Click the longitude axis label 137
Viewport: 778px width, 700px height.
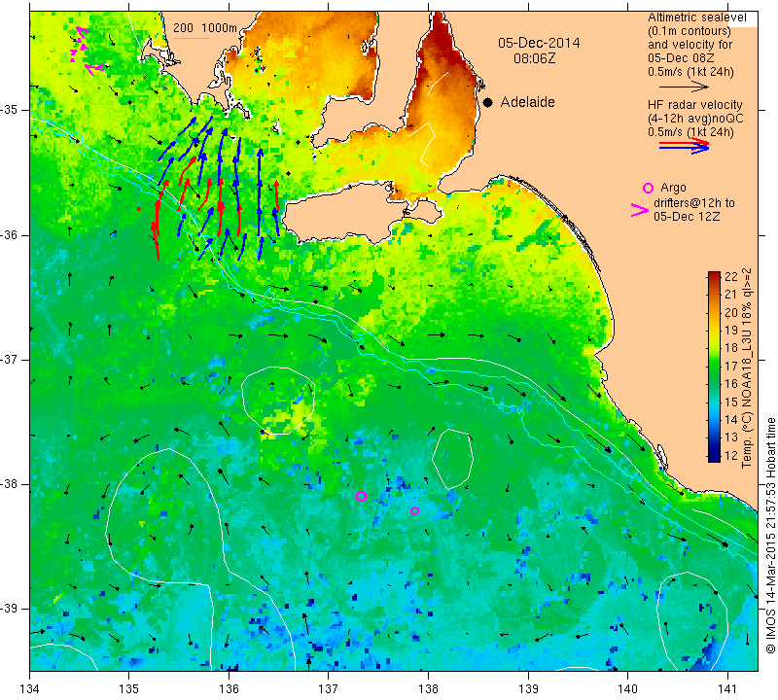(x=329, y=688)
